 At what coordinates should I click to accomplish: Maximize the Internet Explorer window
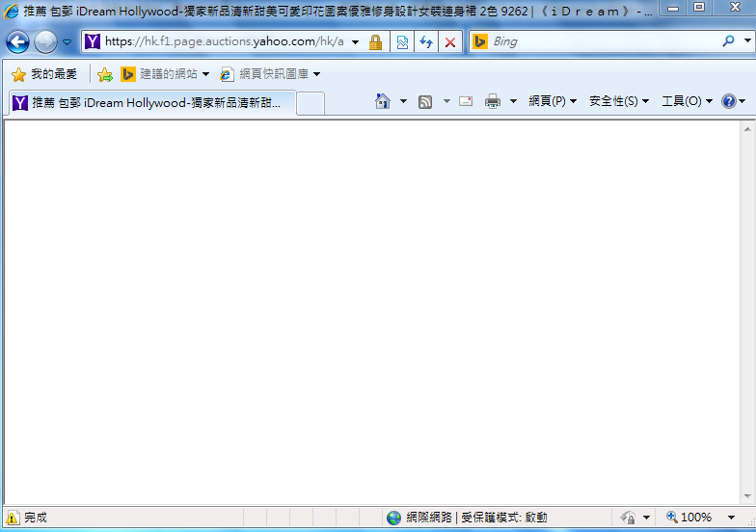coord(699,8)
